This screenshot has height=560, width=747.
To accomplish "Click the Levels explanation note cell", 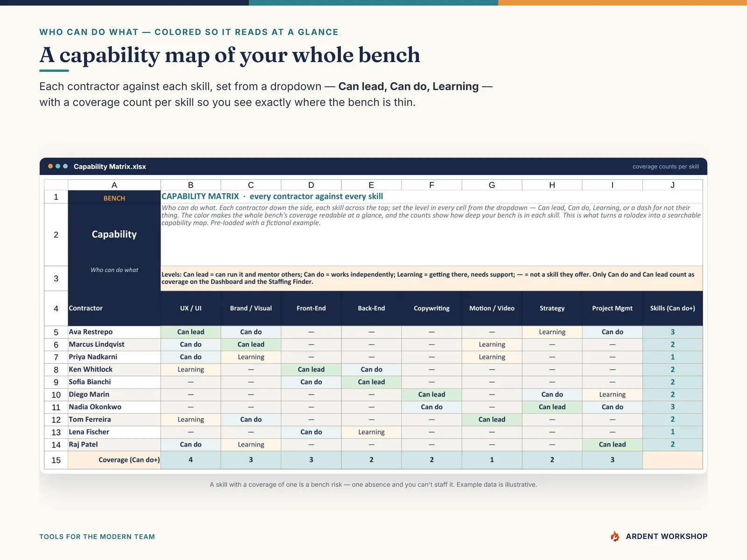I will [x=432, y=278].
